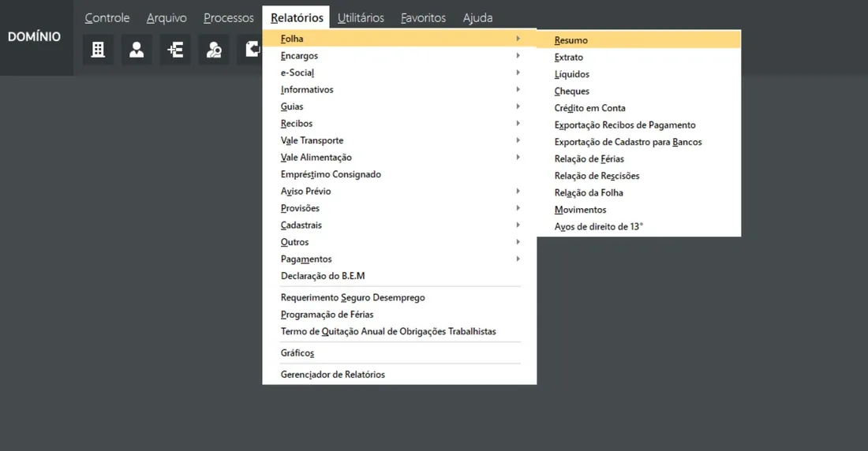
Task: Select Relação de Férias
Action: pyautogui.click(x=639, y=158)
